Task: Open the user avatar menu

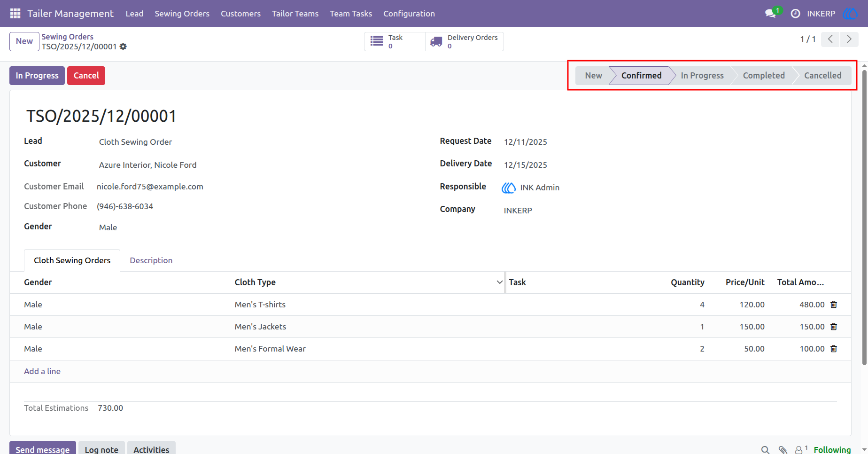Action: 850,14
